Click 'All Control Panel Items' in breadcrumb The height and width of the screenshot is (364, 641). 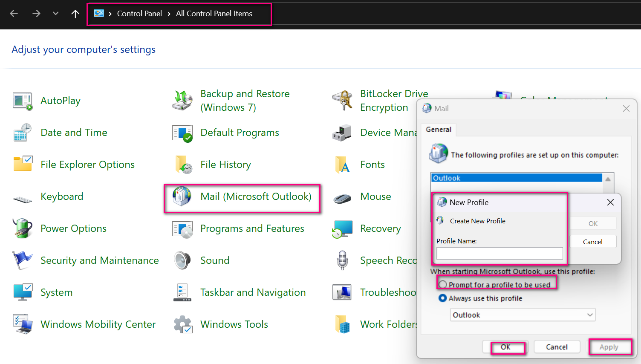pos(214,13)
